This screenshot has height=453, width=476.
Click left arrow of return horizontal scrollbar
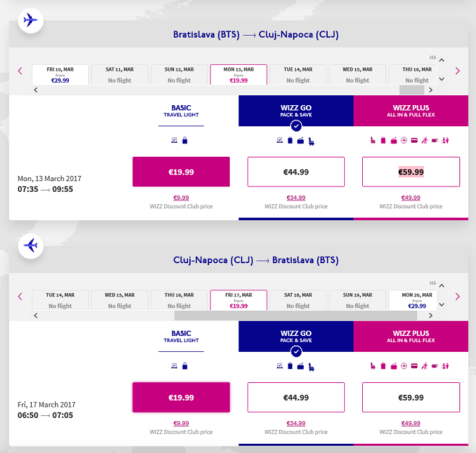36,315
